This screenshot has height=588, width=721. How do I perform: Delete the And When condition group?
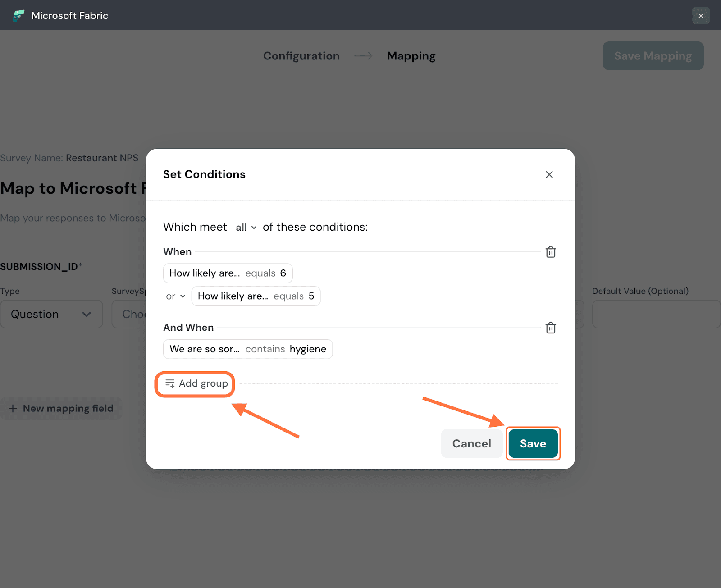(x=550, y=328)
